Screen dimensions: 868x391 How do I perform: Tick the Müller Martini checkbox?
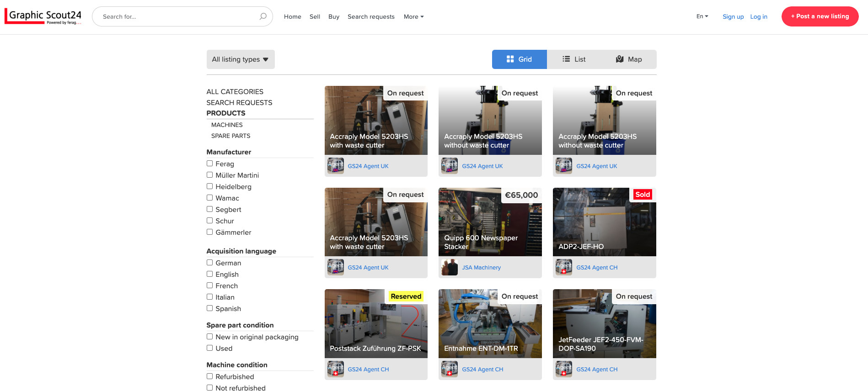click(x=209, y=175)
